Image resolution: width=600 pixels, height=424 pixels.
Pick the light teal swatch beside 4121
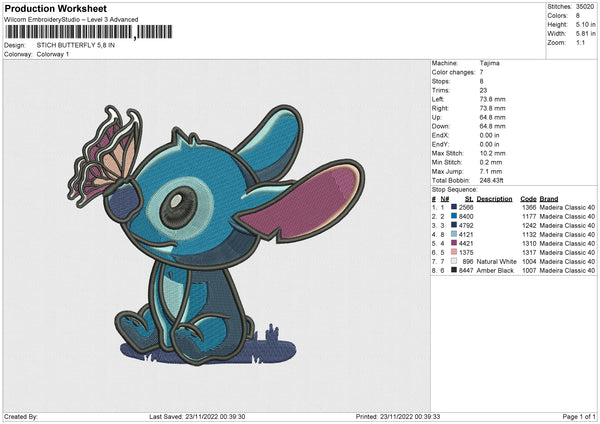454,234
